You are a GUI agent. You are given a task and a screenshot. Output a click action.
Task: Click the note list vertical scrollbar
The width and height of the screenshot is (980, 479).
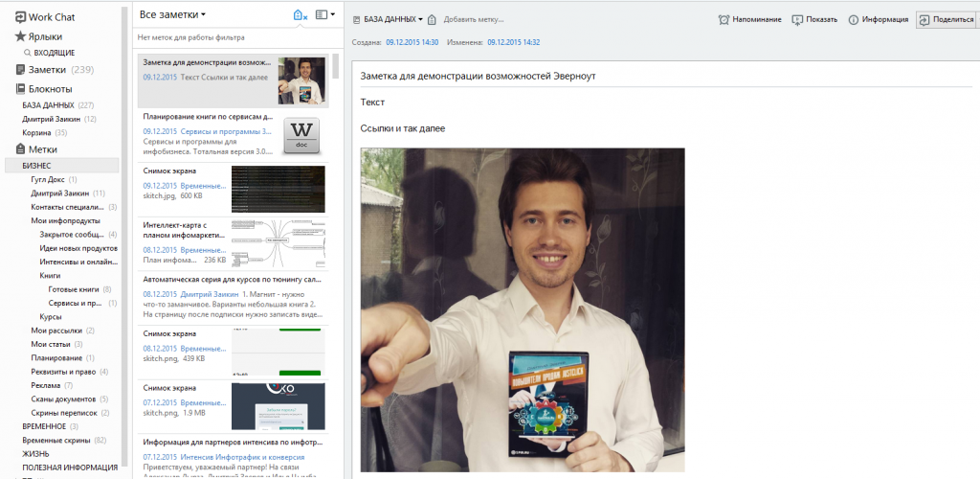pyautogui.click(x=336, y=66)
